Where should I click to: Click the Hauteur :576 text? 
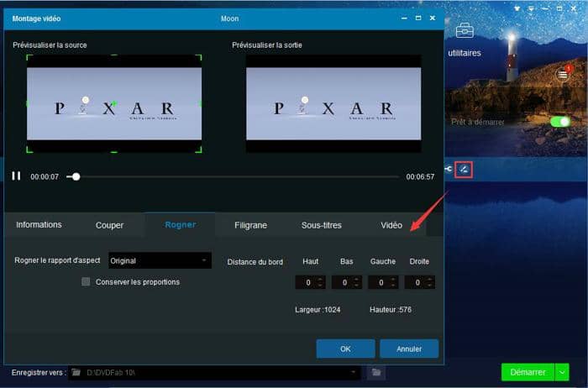391,310
